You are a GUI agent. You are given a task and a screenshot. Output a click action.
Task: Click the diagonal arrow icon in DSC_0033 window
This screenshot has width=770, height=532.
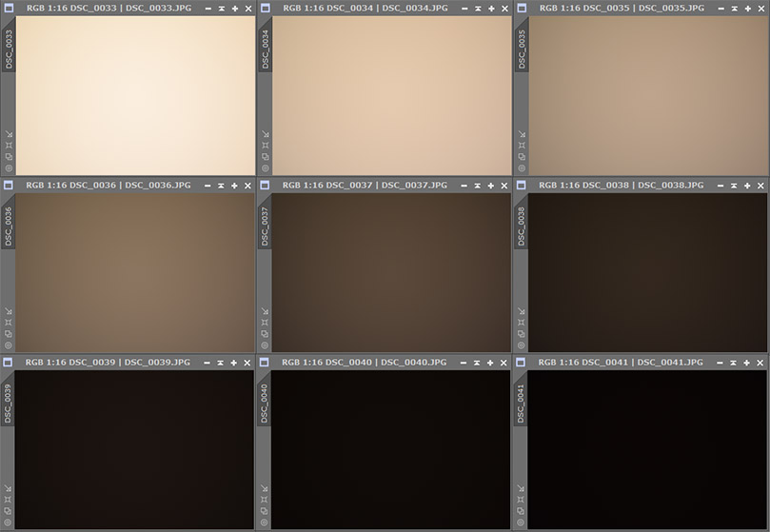pyautogui.click(x=9, y=134)
